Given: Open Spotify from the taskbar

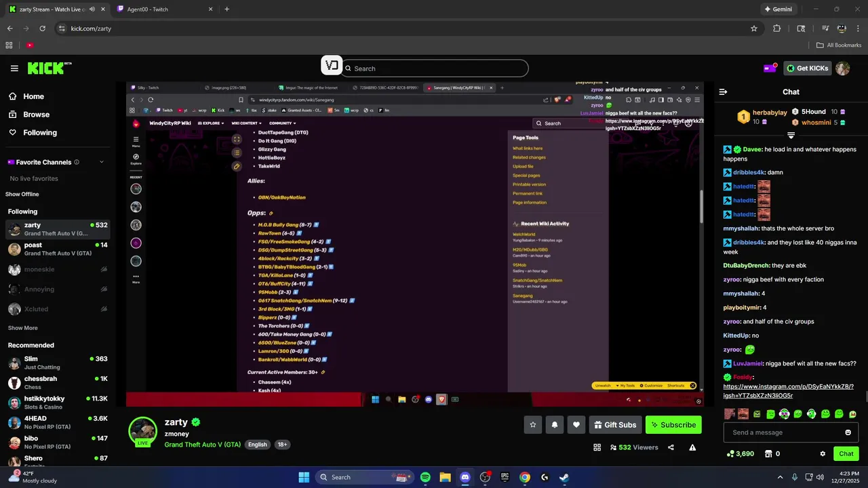Looking at the screenshot, I should coord(425,477).
